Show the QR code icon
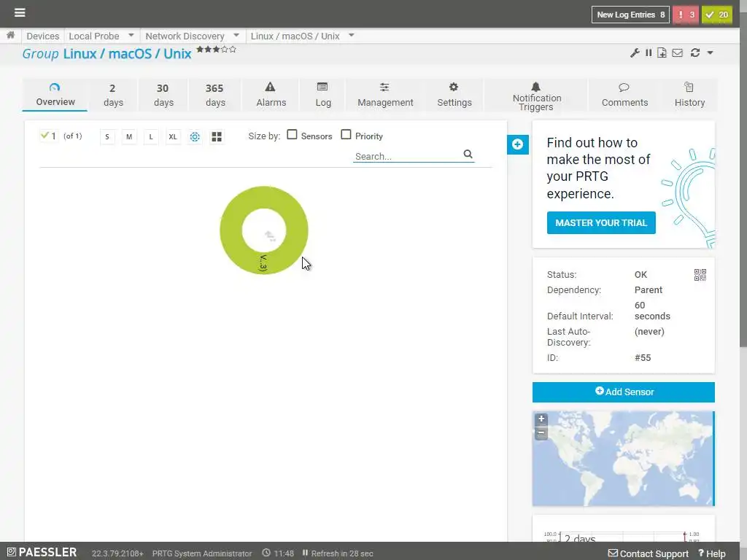This screenshot has width=747, height=560. [x=700, y=275]
